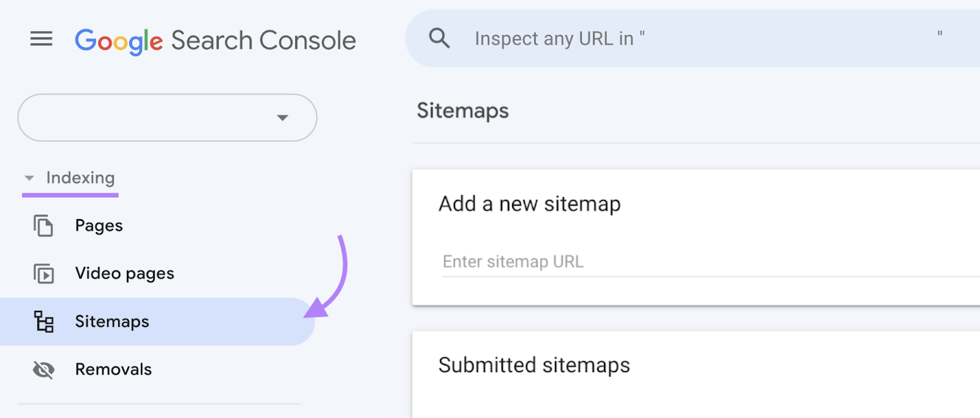Select the Sitemaps menu item
This screenshot has width=980, height=418.
point(112,322)
